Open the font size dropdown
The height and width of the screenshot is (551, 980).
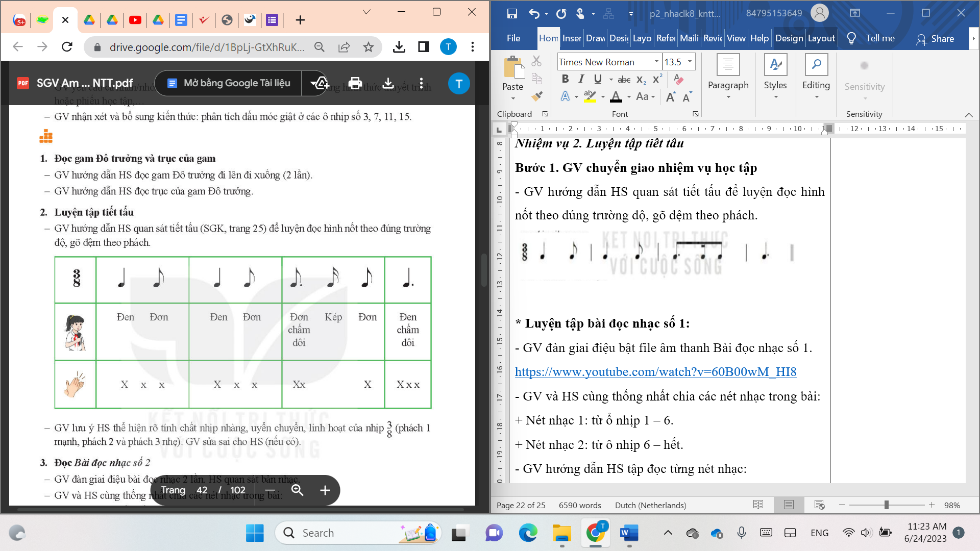pos(690,62)
